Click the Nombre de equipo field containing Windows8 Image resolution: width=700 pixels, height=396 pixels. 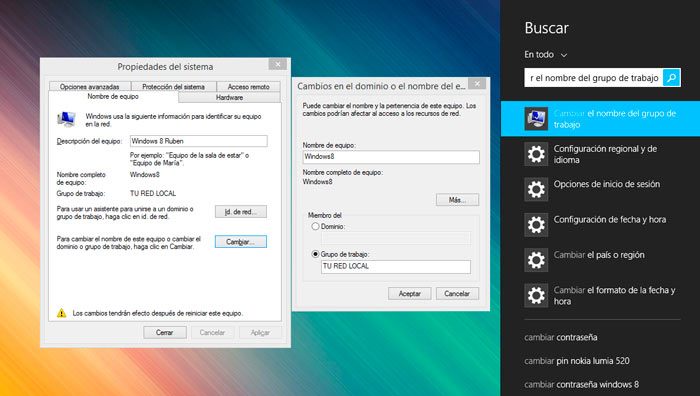tap(391, 157)
